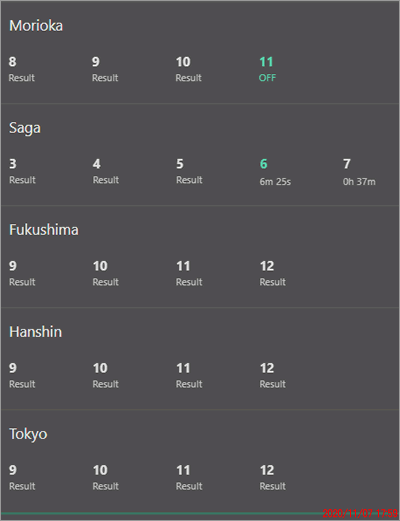400x521 pixels.
Task: Open Tokyo race 9 result
Action: (22, 477)
